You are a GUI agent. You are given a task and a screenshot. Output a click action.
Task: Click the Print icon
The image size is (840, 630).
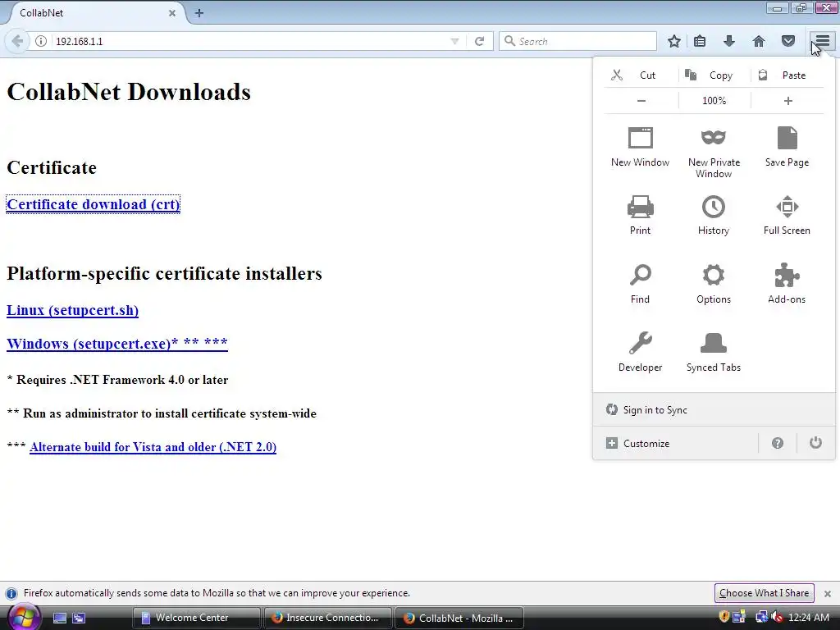640,207
